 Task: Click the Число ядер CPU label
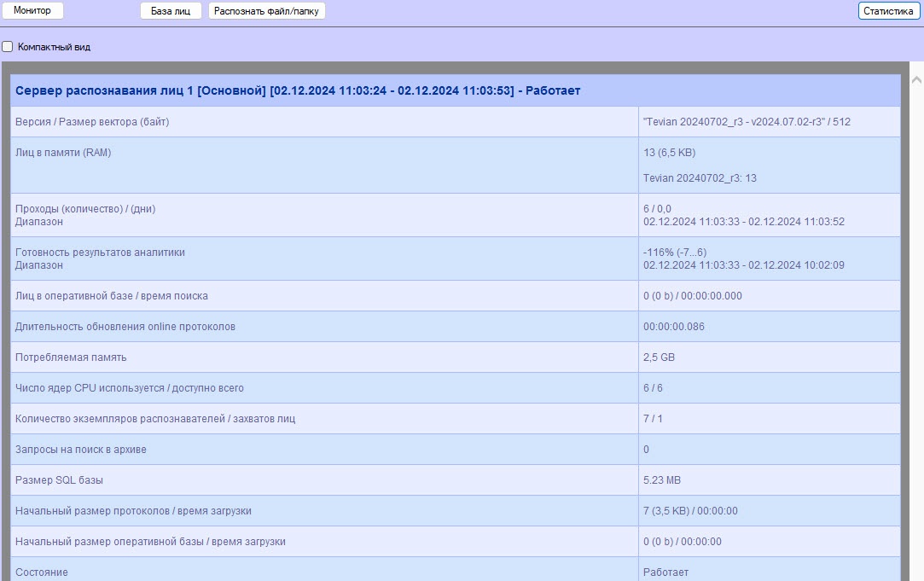[130, 388]
